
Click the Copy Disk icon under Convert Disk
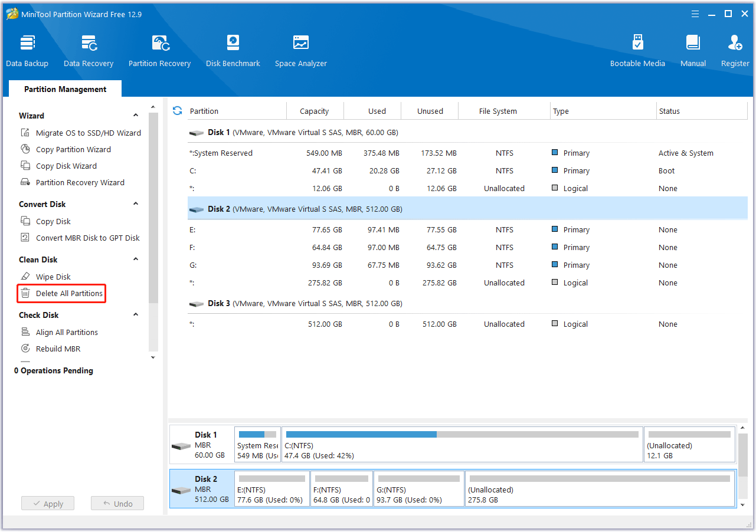25,221
